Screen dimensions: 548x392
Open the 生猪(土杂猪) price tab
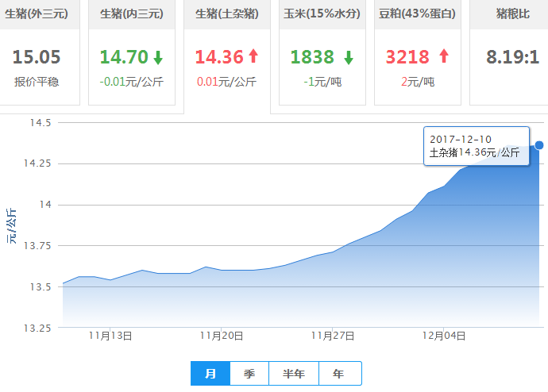[x=227, y=14]
